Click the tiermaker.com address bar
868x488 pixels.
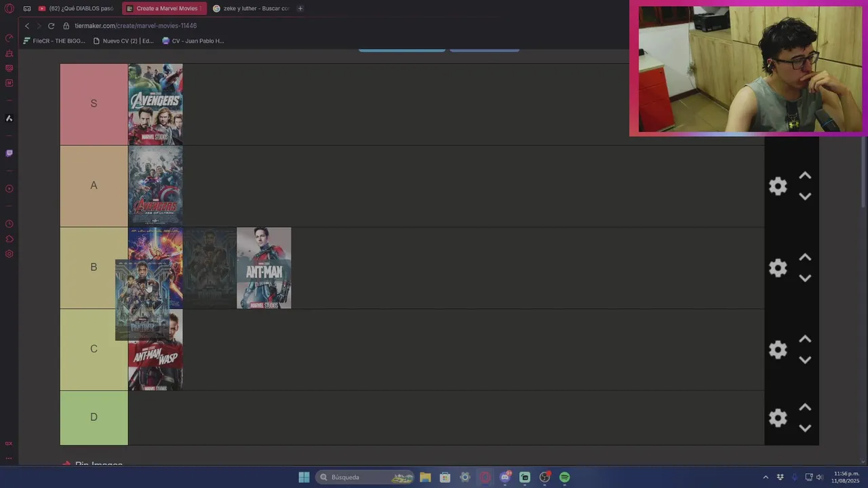(x=136, y=26)
